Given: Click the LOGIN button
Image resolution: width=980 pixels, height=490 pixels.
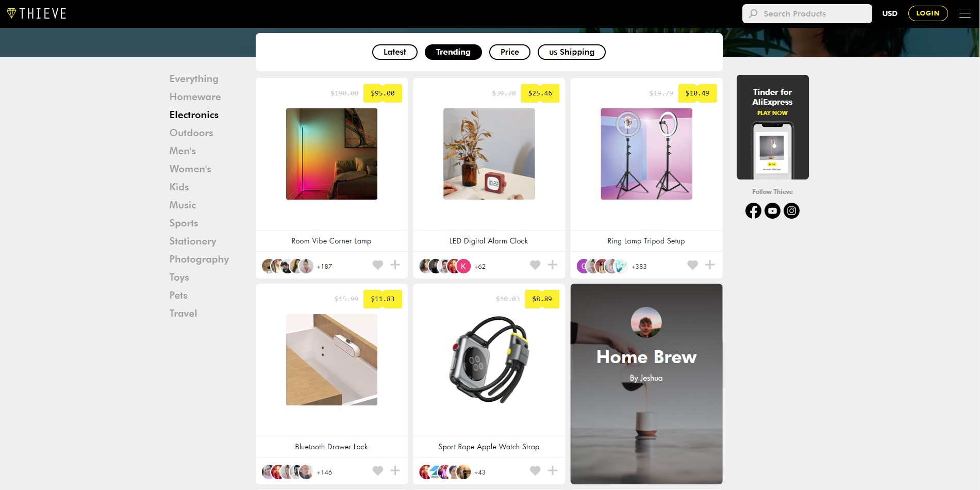Looking at the screenshot, I should pyautogui.click(x=928, y=13).
